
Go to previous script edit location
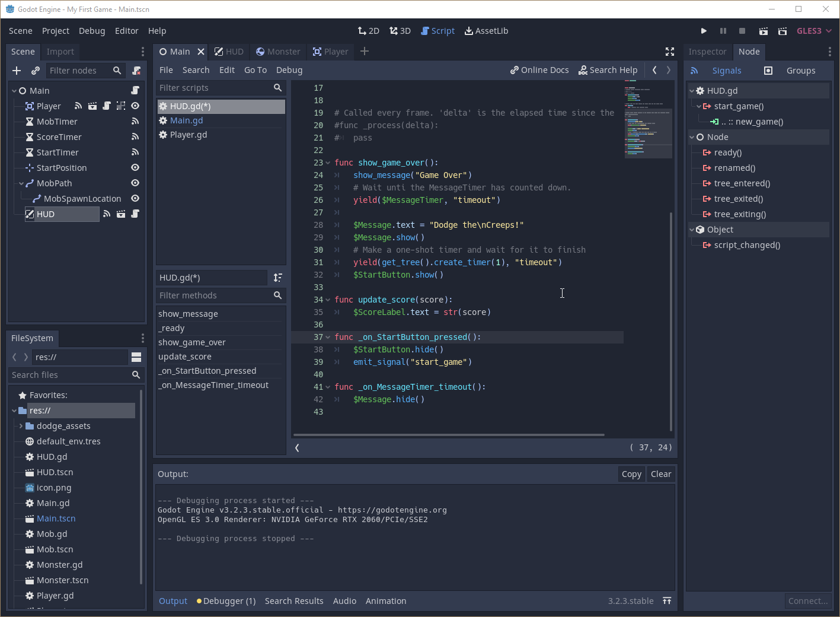(x=654, y=70)
